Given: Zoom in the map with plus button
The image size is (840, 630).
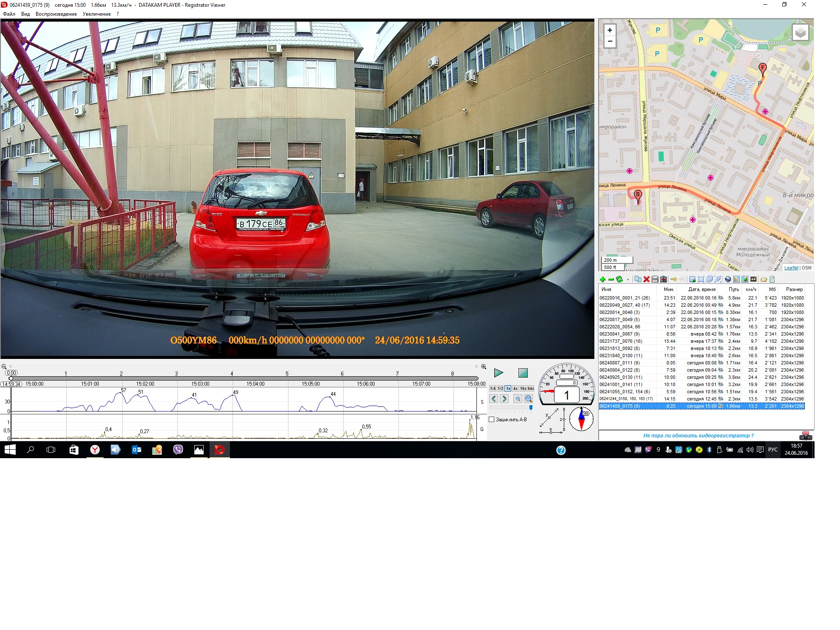Looking at the screenshot, I should [x=610, y=30].
